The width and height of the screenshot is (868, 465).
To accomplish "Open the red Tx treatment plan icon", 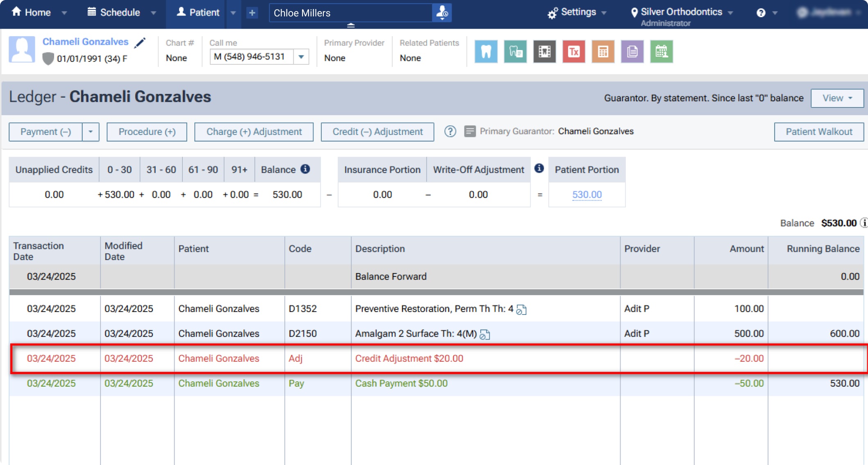I will [573, 52].
